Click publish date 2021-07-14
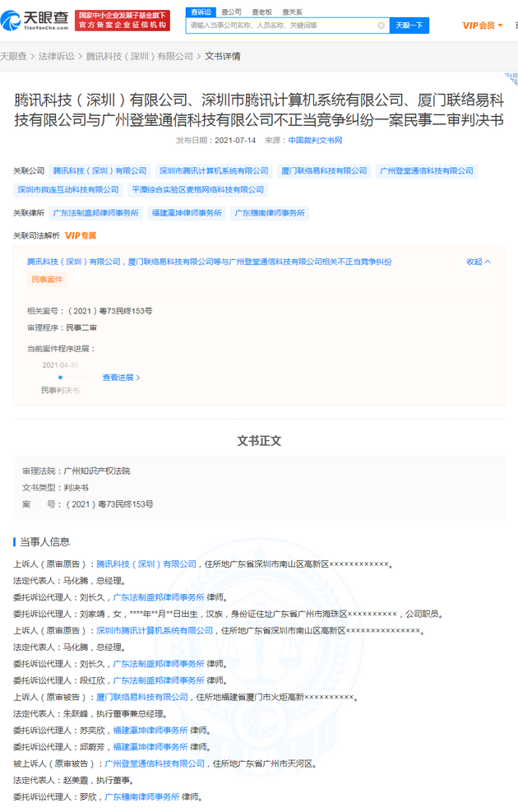This screenshot has height=812, width=518. (x=235, y=141)
